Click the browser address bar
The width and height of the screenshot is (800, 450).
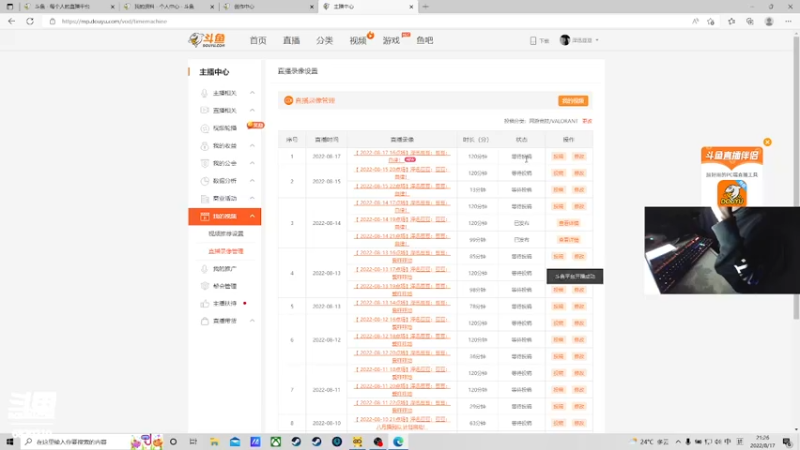(x=367, y=21)
